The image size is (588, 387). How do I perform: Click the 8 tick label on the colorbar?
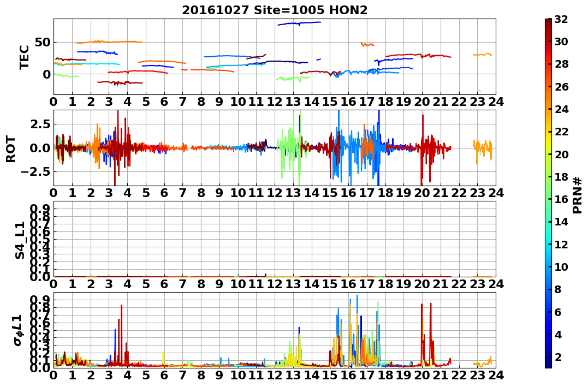coord(558,289)
